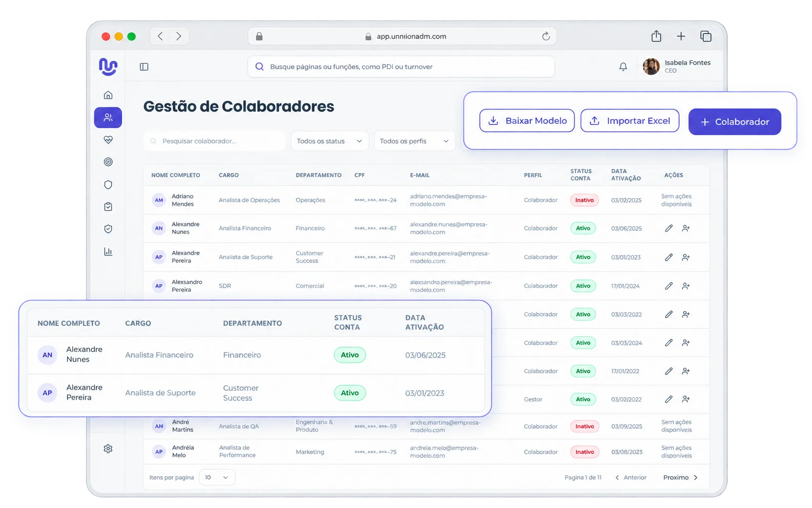812x508 pixels.
Task: Go to Anterior page
Action: tap(631, 477)
